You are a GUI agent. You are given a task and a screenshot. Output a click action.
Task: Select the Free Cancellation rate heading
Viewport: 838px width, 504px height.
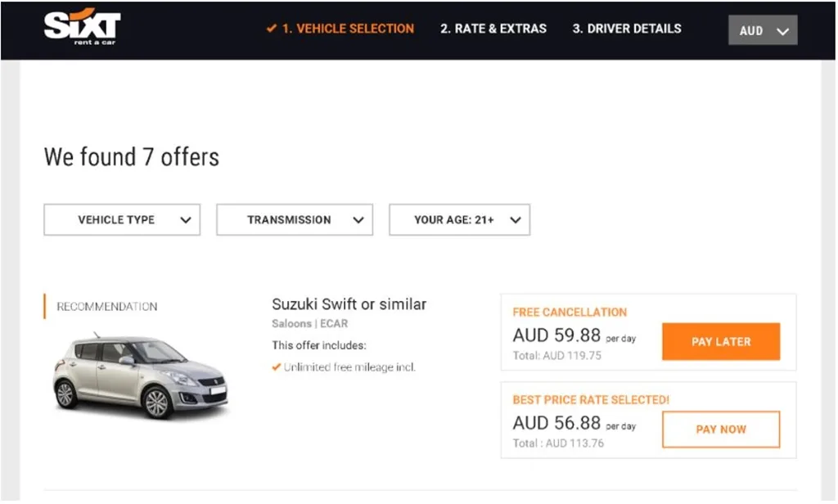click(x=570, y=312)
